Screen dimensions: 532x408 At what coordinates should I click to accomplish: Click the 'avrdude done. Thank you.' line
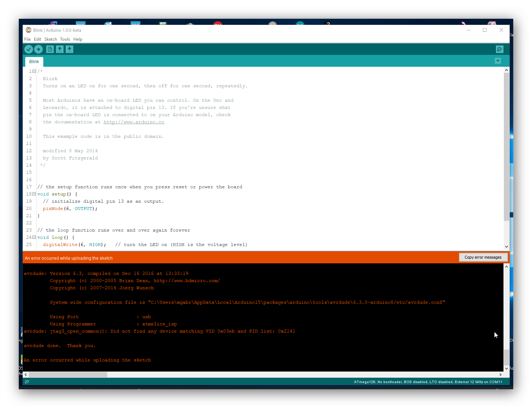60,346
